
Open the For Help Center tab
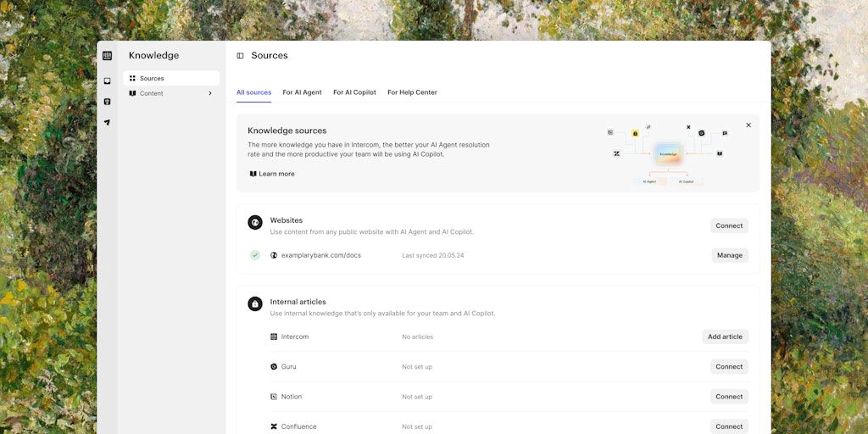(x=412, y=92)
